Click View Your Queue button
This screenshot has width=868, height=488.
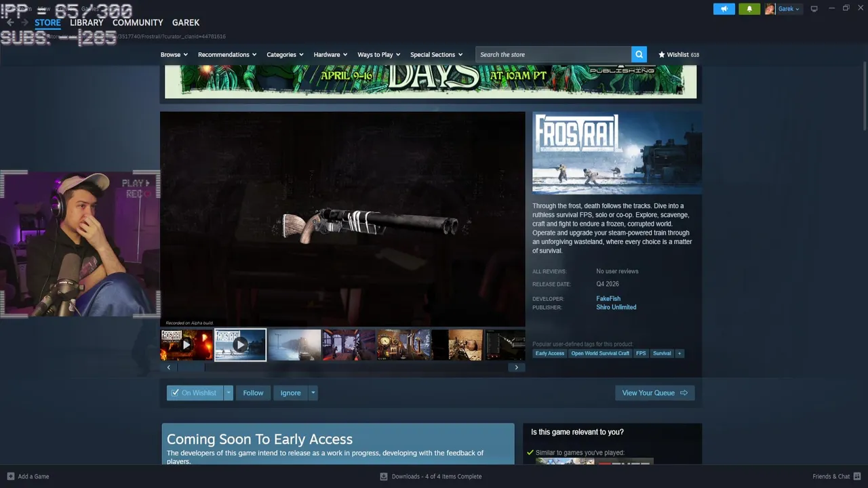click(654, 393)
